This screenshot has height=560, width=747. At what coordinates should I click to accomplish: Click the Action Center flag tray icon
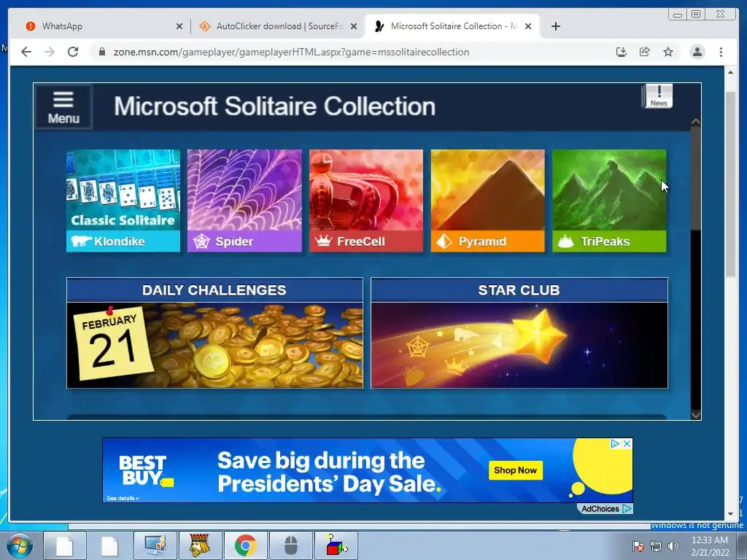638,546
